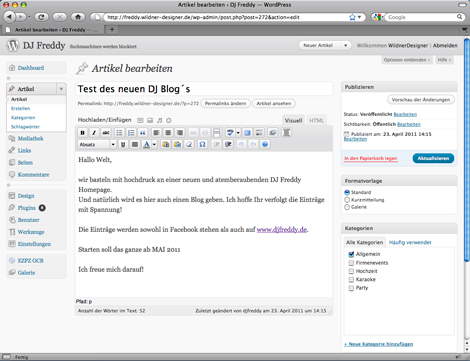Insert blockquote with the quote icon

pos(143,133)
